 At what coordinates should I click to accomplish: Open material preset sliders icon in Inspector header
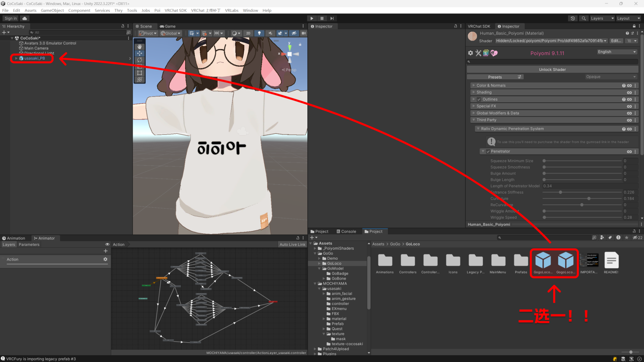click(x=632, y=33)
